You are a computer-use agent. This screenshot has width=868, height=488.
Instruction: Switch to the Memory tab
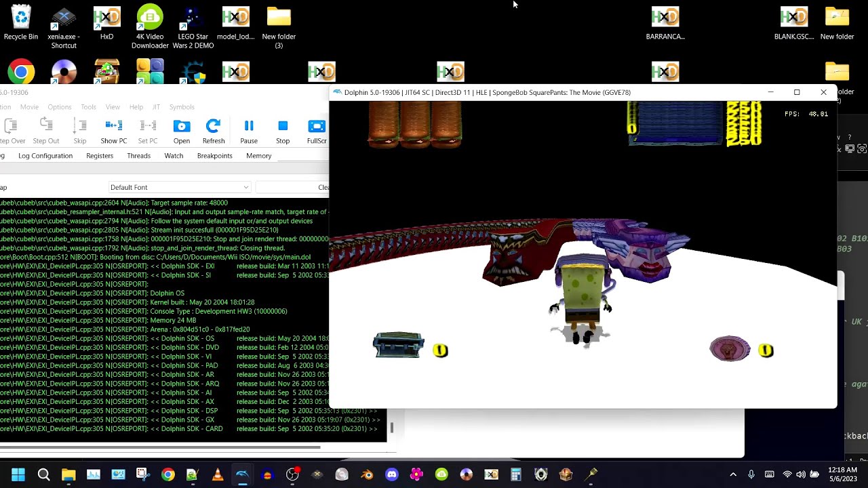coord(258,156)
